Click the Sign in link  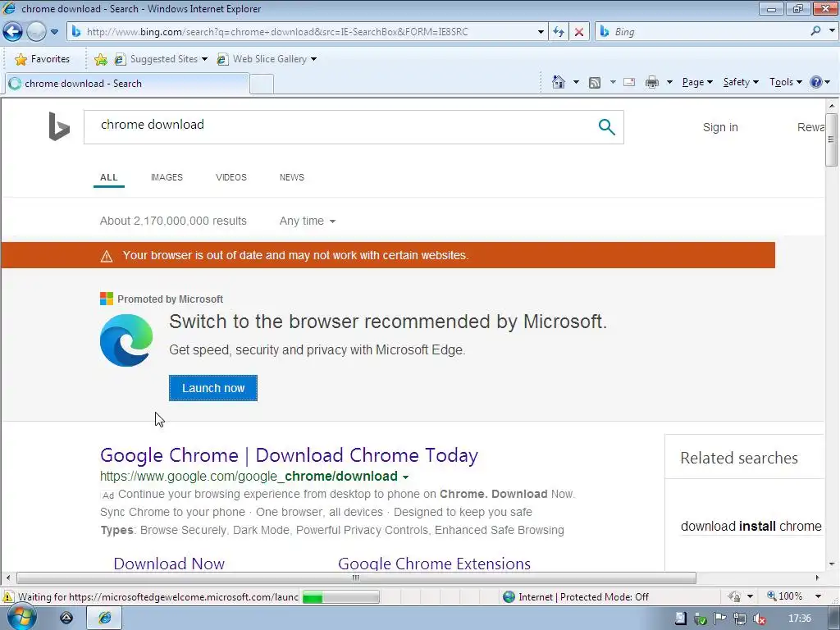tap(720, 127)
